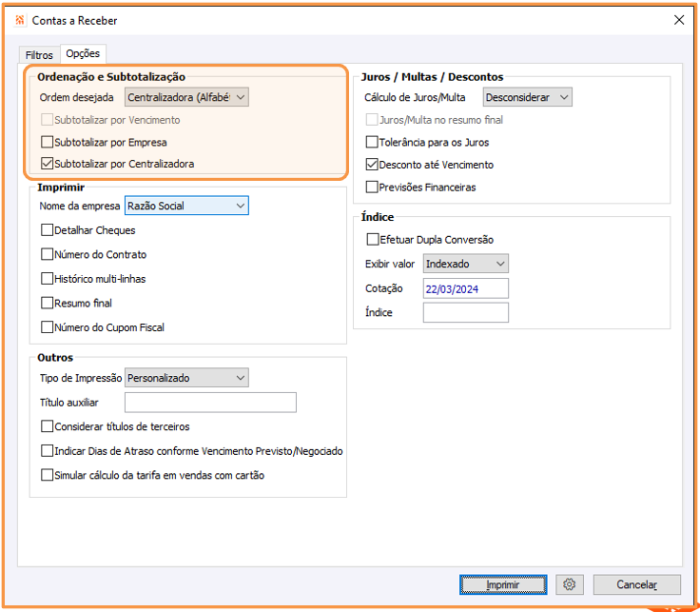
Task: Toggle Desconto até Vencimento checkbox
Action: coord(372,165)
